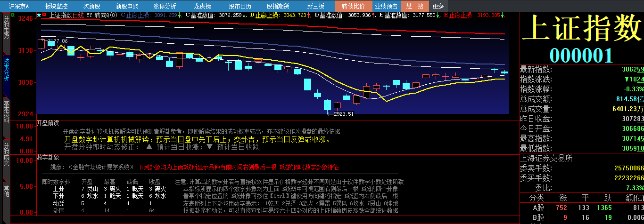Open 基本资料 side tab
Viewport: 644px width, 224px height.
6,111
